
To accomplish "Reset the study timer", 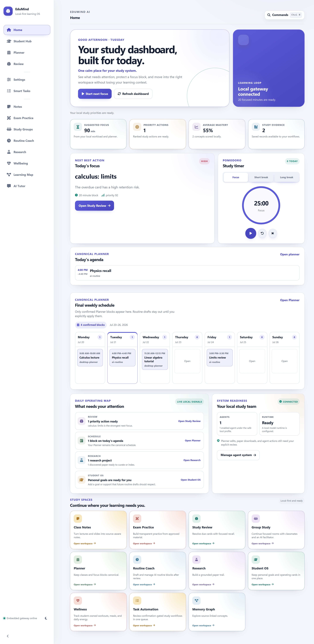I will [262, 233].
